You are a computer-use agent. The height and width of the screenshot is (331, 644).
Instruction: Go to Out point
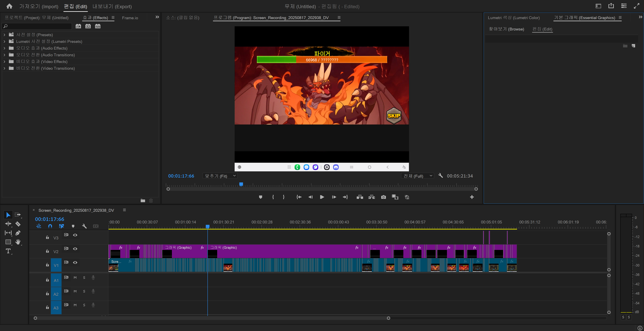pos(345,197)
